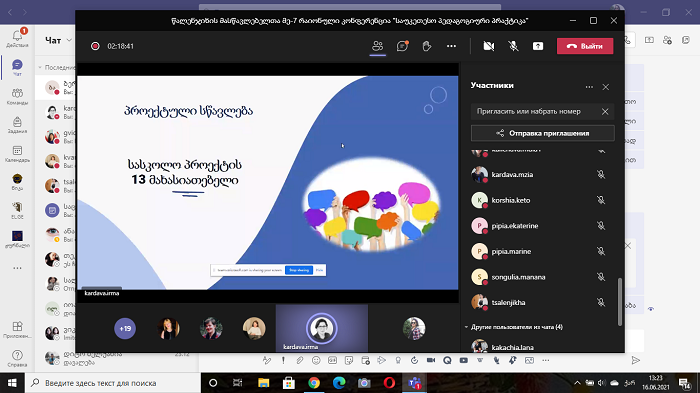
Task: Set delivery options exclamation in compose toolbar
Action: pyautogui.click(x=283, y=360)
